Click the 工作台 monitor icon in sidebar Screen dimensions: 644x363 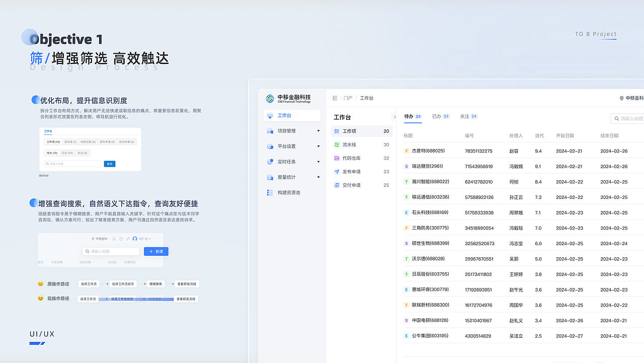[270, 116]
